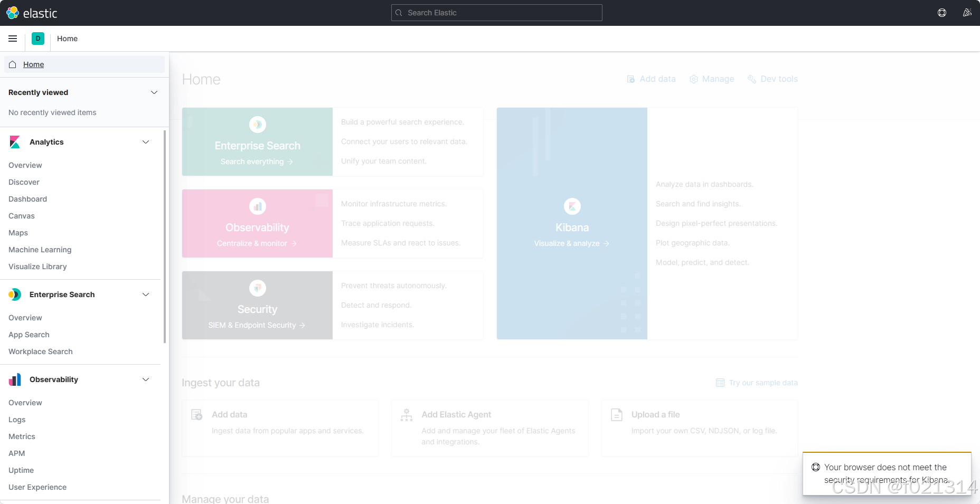Open Machine Learning in the sidebar
Image resolution: width=980 pixels, height=504 pixels.
[40, 250]
